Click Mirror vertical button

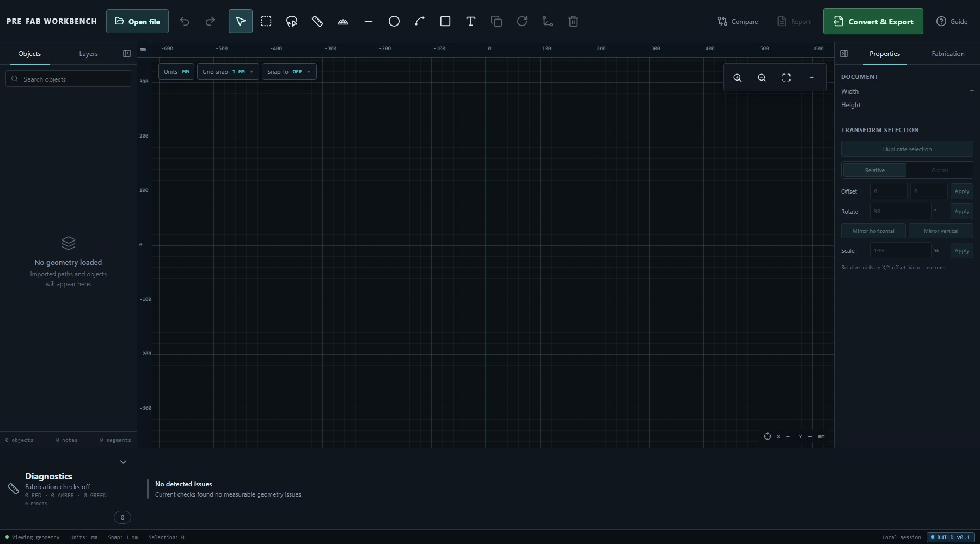[x=941, y=231]
